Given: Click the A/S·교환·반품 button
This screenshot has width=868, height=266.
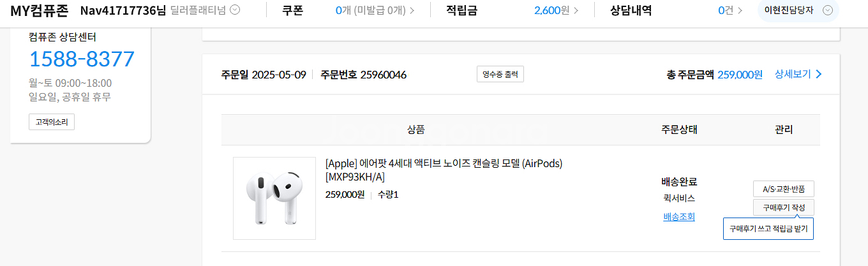Looking at the screenshot, I should [784, 189].
